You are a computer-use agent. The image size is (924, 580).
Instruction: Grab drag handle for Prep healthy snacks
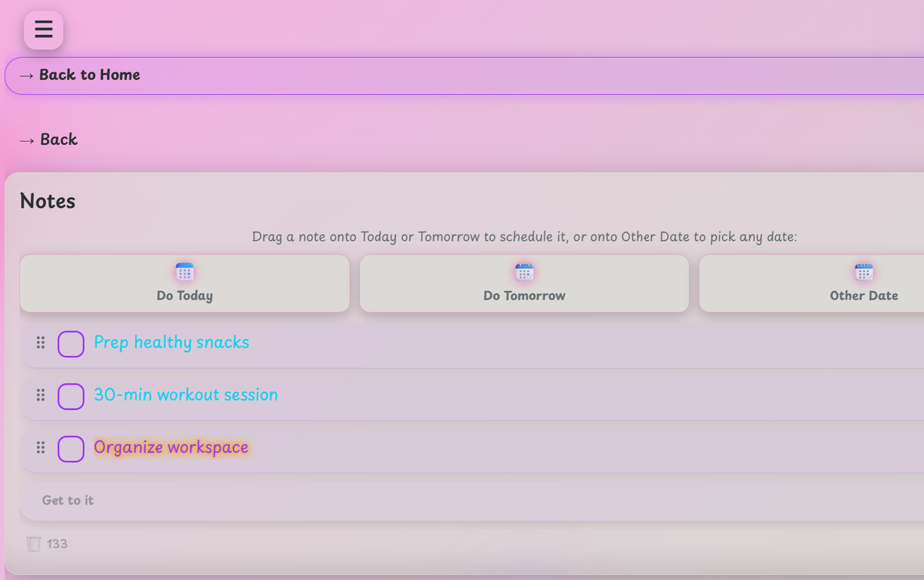point(40,343)
